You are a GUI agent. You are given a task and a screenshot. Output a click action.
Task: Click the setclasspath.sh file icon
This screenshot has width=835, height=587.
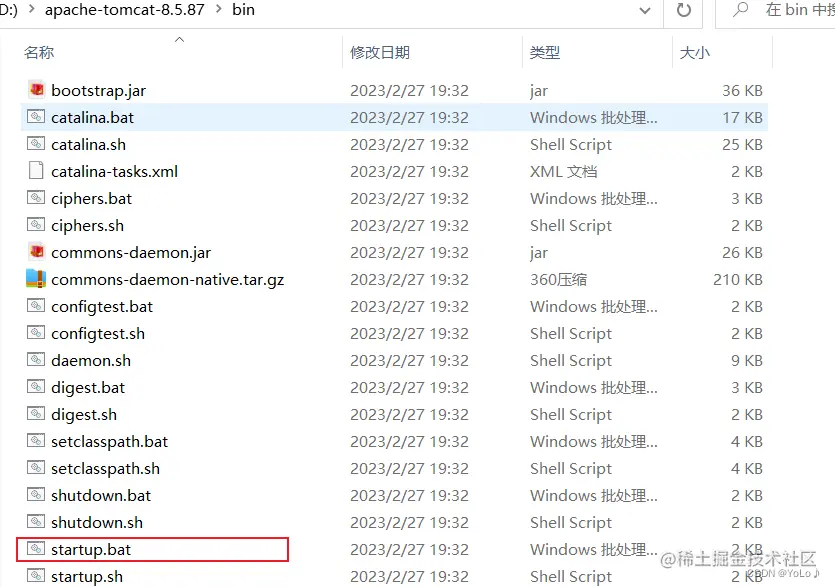[x=36, y=468]
